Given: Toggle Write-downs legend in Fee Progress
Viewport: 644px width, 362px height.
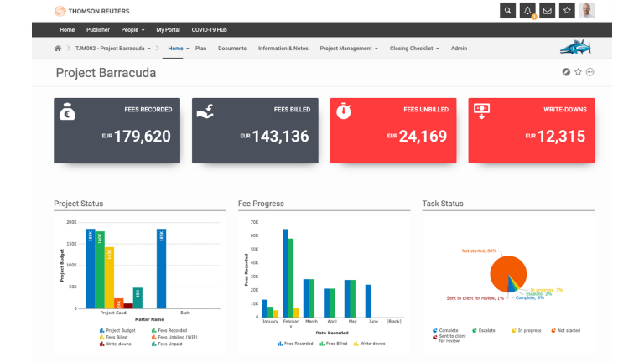Looking at the screenshot, I should 370,344.
